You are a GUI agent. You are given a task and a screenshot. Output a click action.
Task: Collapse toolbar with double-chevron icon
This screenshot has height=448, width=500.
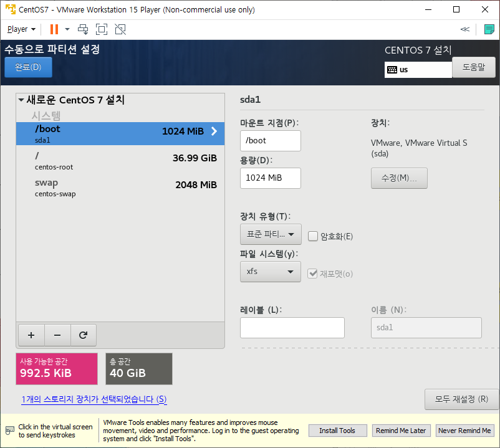465,29
